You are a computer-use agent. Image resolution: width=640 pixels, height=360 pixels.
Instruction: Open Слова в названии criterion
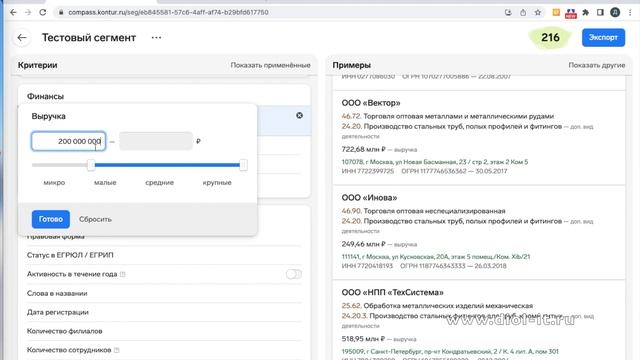(164, 293)
